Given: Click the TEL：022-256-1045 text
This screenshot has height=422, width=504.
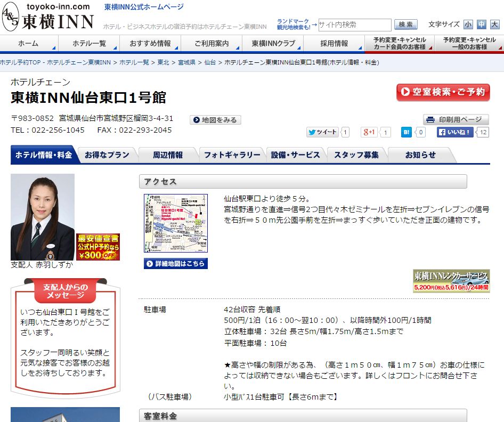Looking at the screenshot, I should pos(47,130).
